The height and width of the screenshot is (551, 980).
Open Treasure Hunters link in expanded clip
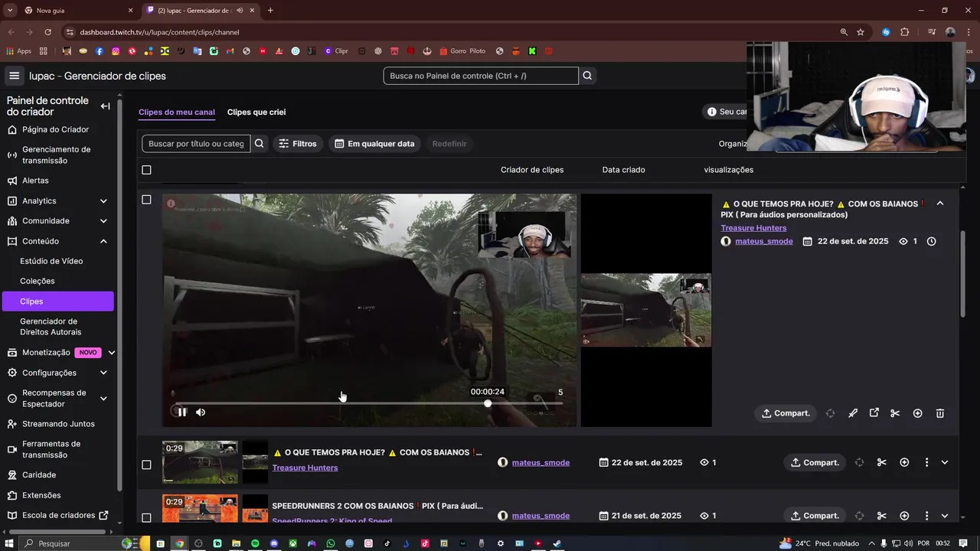753,228
